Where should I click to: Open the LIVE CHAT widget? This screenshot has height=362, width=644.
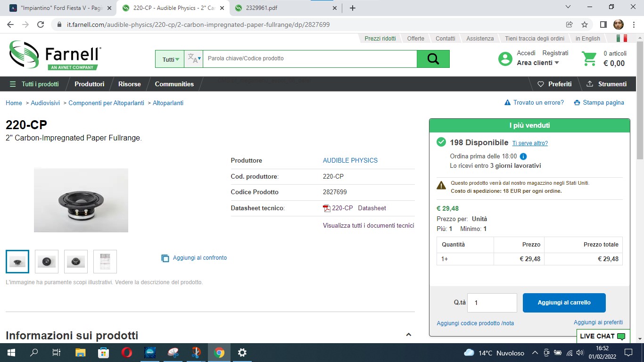pyautogui.click(x=603, y=336)
